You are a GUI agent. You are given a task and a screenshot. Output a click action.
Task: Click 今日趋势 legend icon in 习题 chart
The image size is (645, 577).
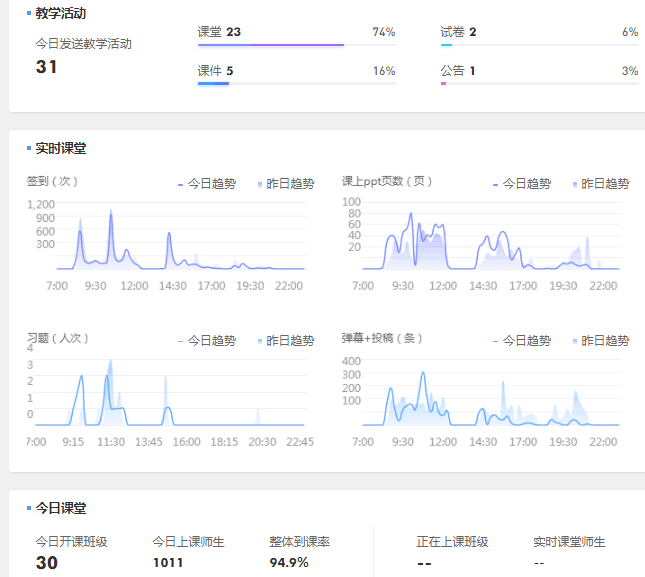180,341
